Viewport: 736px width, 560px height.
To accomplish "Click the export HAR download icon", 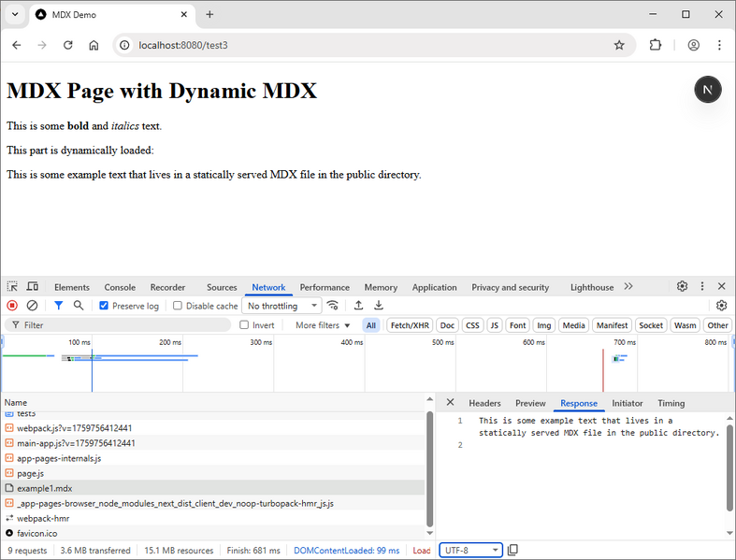I will [379, 306].
